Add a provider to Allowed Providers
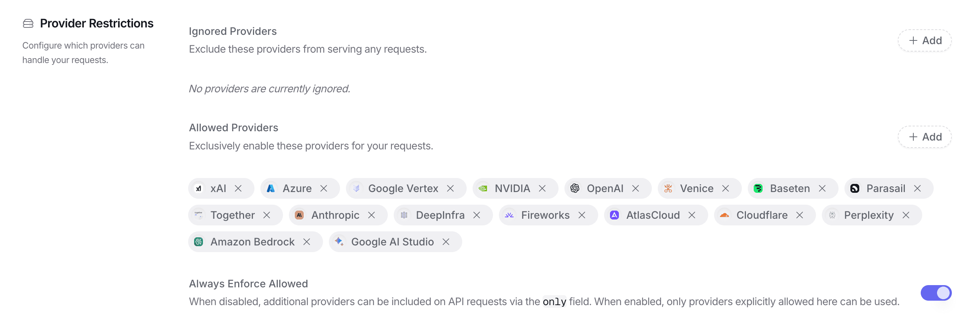 pos(925,137)
